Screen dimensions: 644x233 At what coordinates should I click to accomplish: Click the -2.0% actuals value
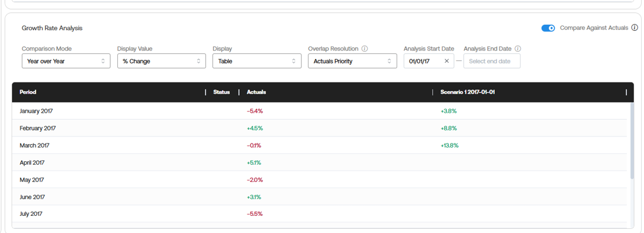pyautogui.click(x=255, y=180)
